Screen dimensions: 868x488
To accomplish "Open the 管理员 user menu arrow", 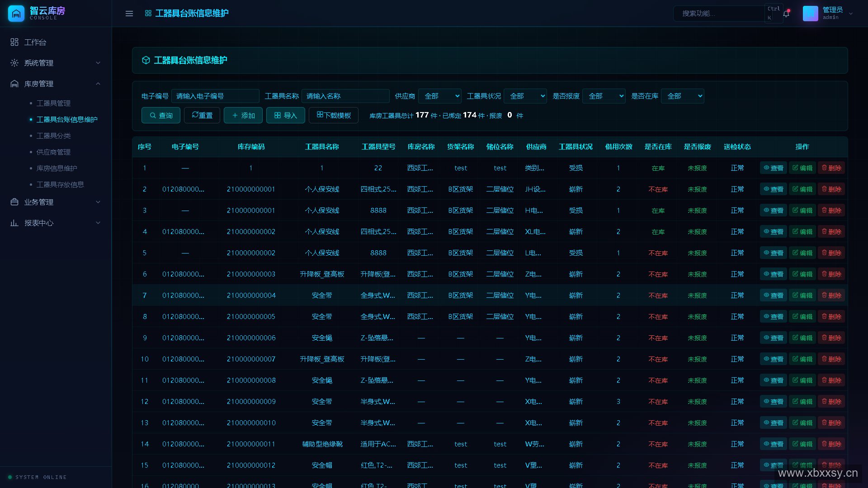I will (x=851, y=14).
